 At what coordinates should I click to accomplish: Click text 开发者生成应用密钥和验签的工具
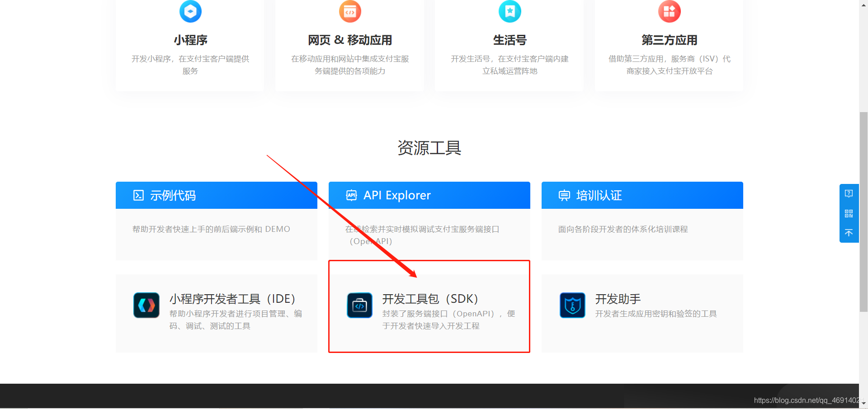(656, 314)
